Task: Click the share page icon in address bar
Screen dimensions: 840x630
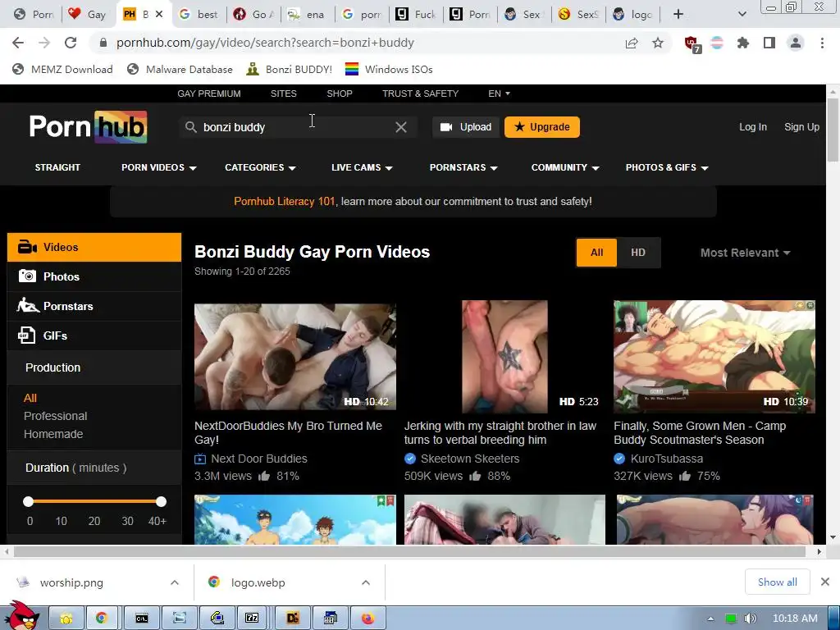Action: [632, 43]
